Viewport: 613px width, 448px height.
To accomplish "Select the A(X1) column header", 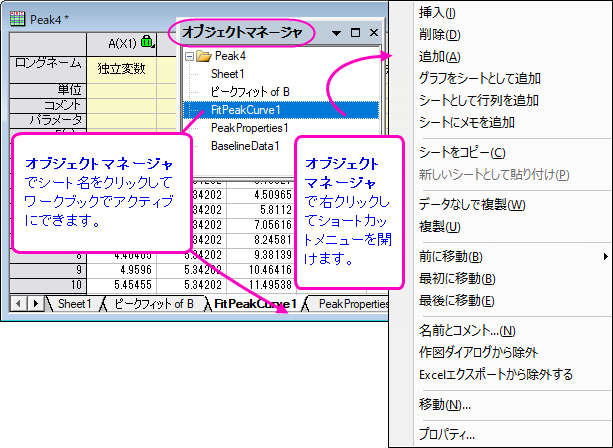I will (122, 44).
